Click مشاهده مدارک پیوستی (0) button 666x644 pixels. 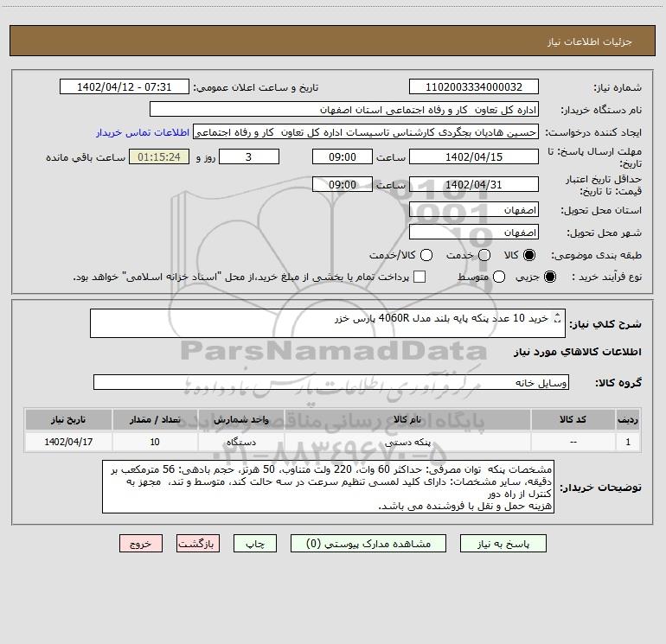368,544
